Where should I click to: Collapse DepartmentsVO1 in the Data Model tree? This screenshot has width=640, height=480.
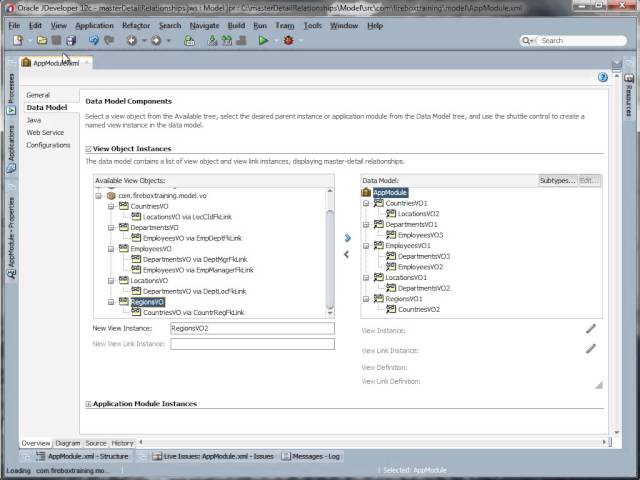click(366, 224)
